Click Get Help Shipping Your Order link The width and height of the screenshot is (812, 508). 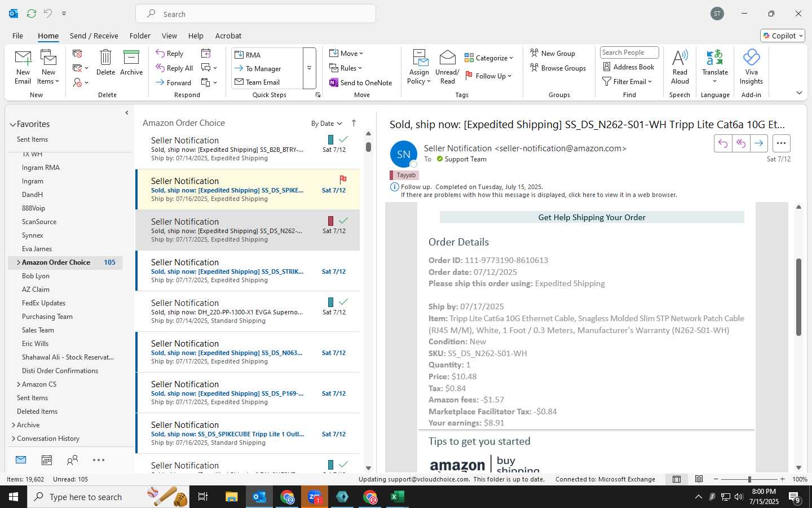coord(592,217)
